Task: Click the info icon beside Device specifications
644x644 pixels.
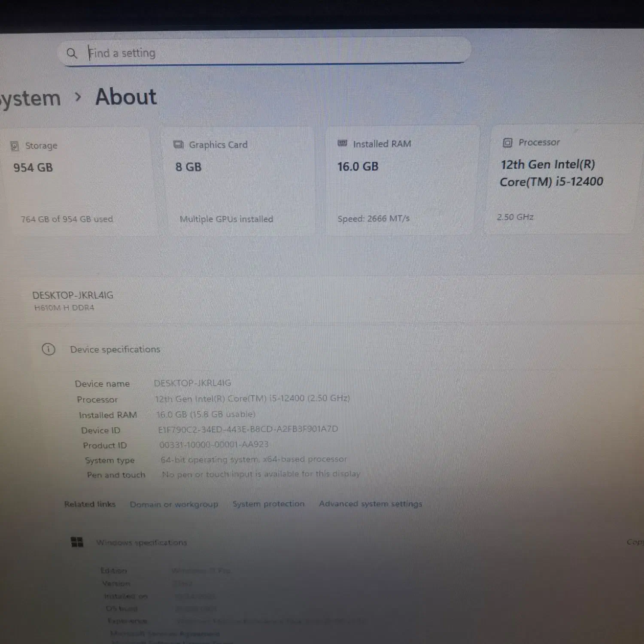Action: (x=49, y=349)
